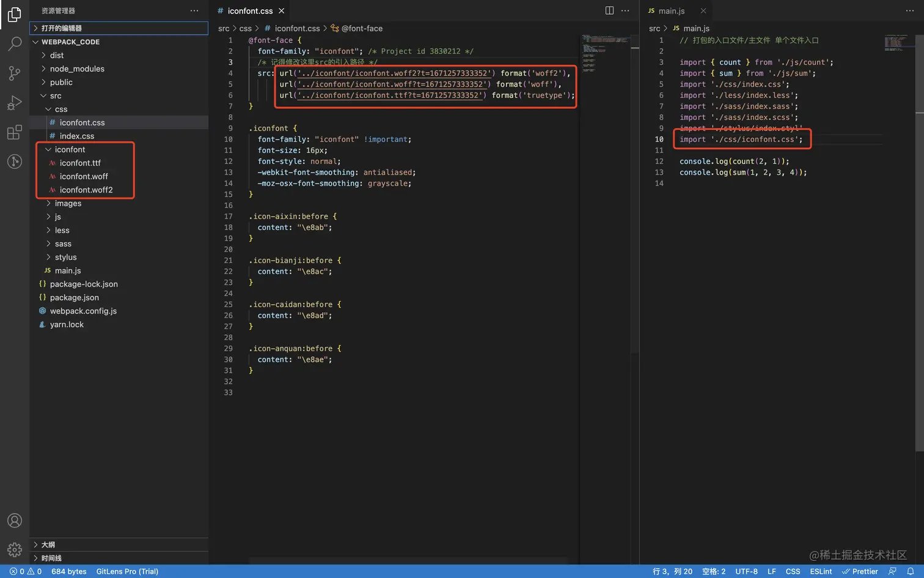The width and height of the screenshot is (924, 578).
Task: Open the Source Control view
Action: pos(15,73)
